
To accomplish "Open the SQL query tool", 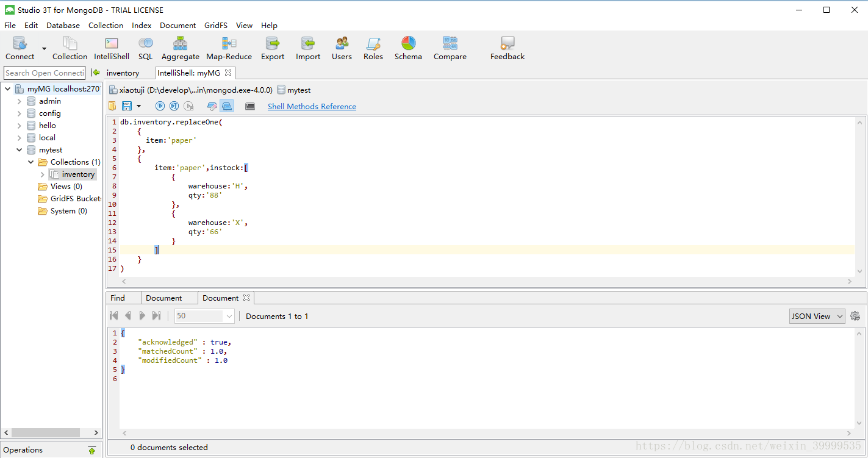I will pyautogui.click(x=145, y=48).
